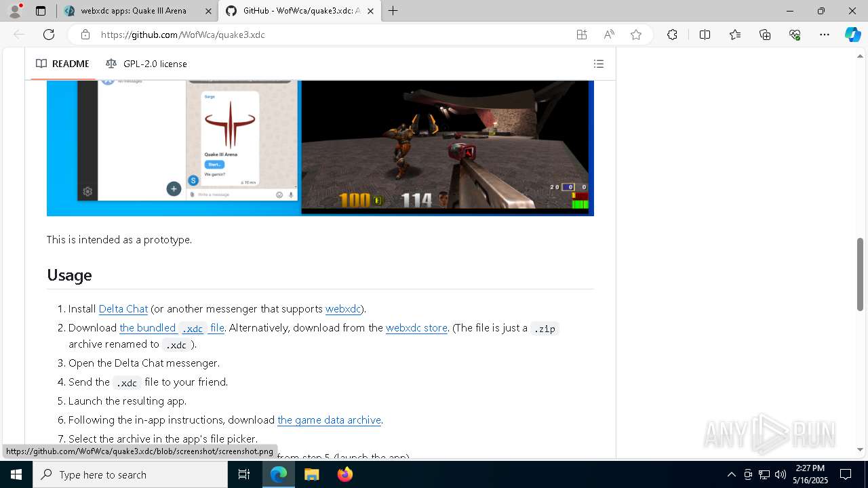Click 'This is intended as a prototype.' text
This screenshot has width=868, height=488.
pyautogui.click(x=119, y=239)
